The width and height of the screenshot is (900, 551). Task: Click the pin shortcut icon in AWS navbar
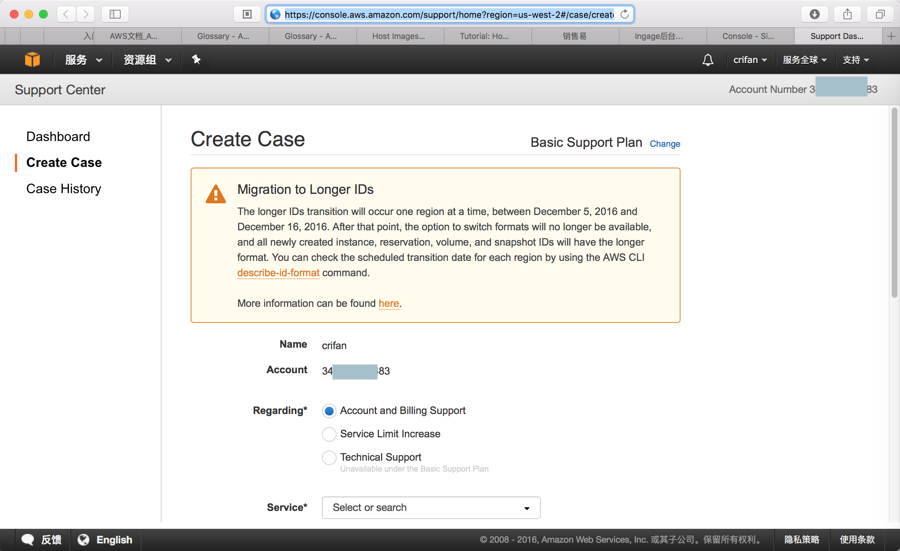tap(196, 59)
